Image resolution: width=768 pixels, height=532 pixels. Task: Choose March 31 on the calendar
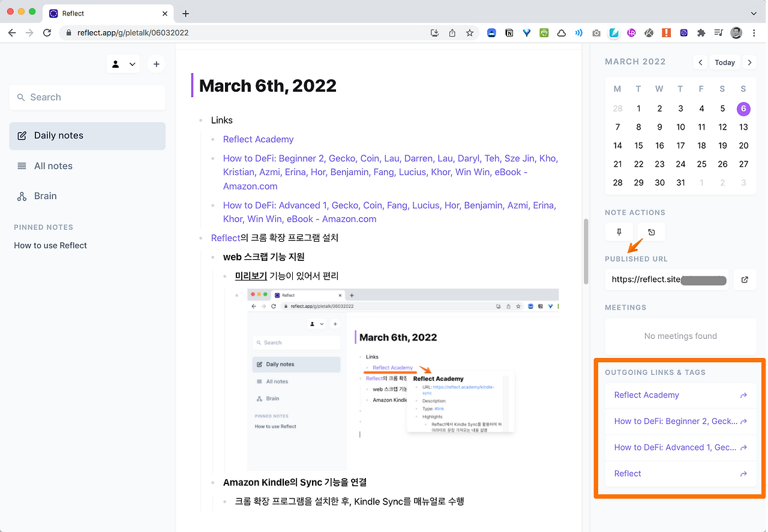click(x=680, y=183)
